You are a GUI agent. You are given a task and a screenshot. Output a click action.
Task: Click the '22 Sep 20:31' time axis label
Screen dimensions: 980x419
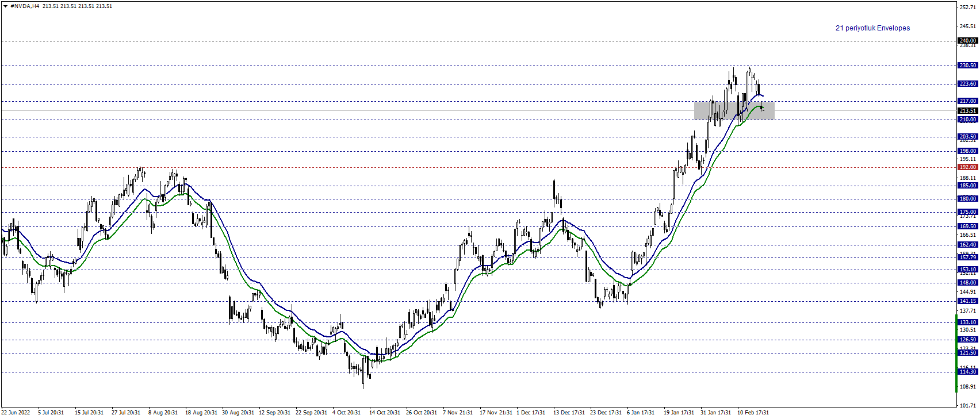(312, 413)
